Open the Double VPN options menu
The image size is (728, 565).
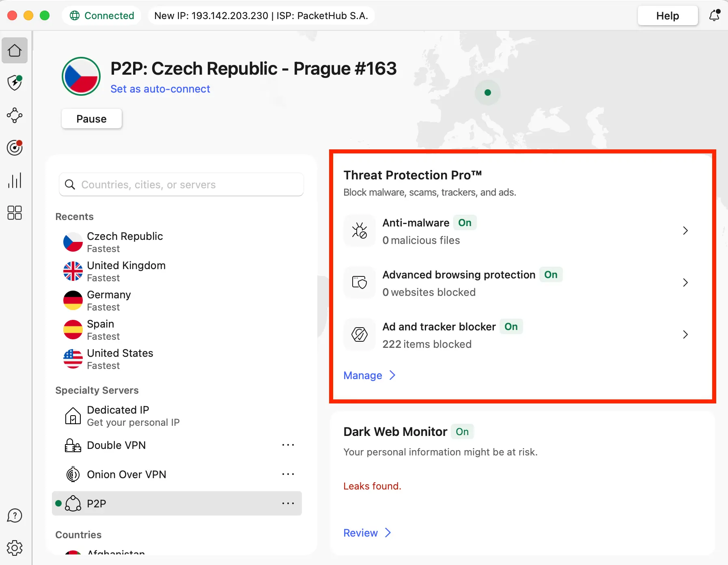click(288, 445)
